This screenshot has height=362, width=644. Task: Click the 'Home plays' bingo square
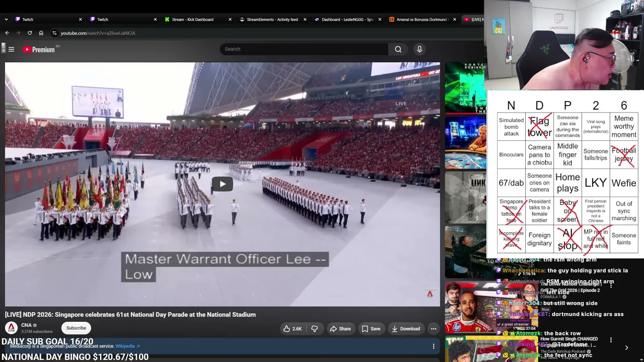[x=568, y=183]
